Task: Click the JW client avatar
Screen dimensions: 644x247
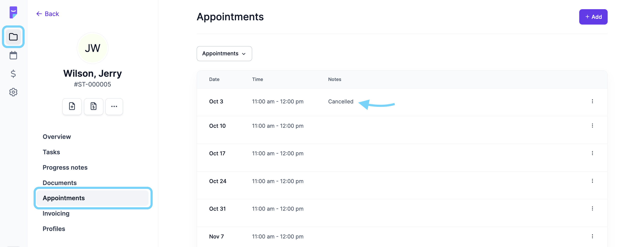Action: (x=93, y=48)
